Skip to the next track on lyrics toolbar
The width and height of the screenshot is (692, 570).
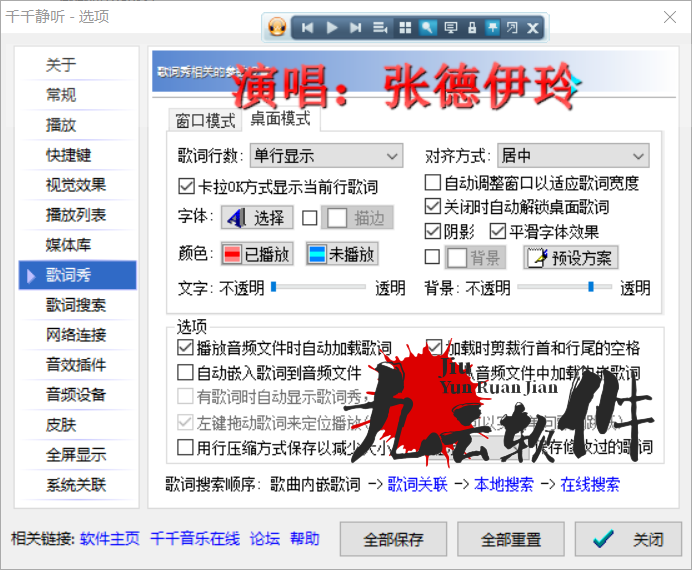356,28
